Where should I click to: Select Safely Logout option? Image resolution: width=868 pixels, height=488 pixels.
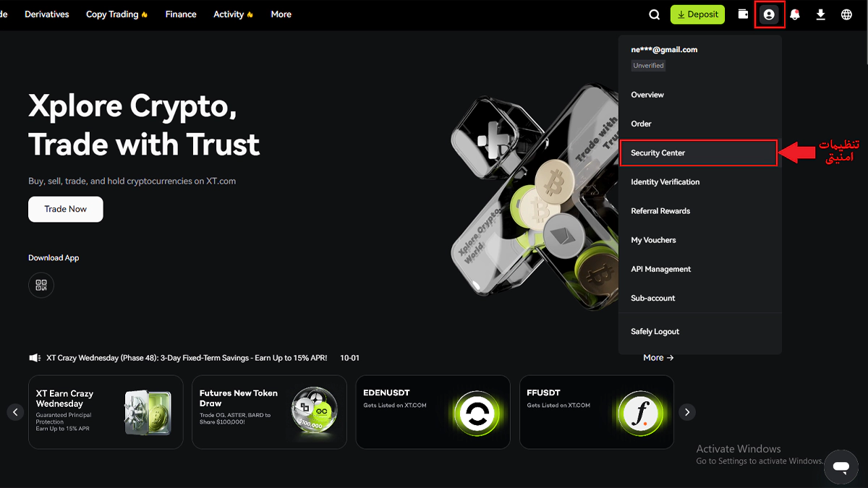(x=655, y=332)
